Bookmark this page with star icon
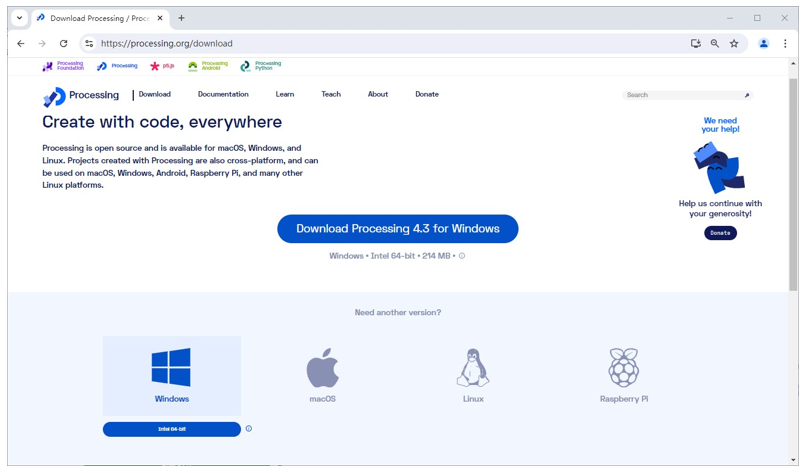Screen dimensions: 807x473 [x=734, y=44]
